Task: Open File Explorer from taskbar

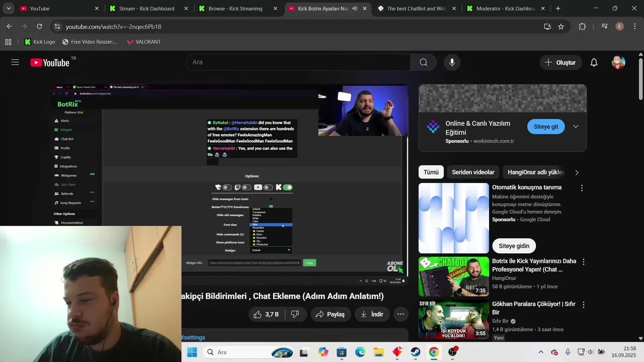Action: (378, 352)
